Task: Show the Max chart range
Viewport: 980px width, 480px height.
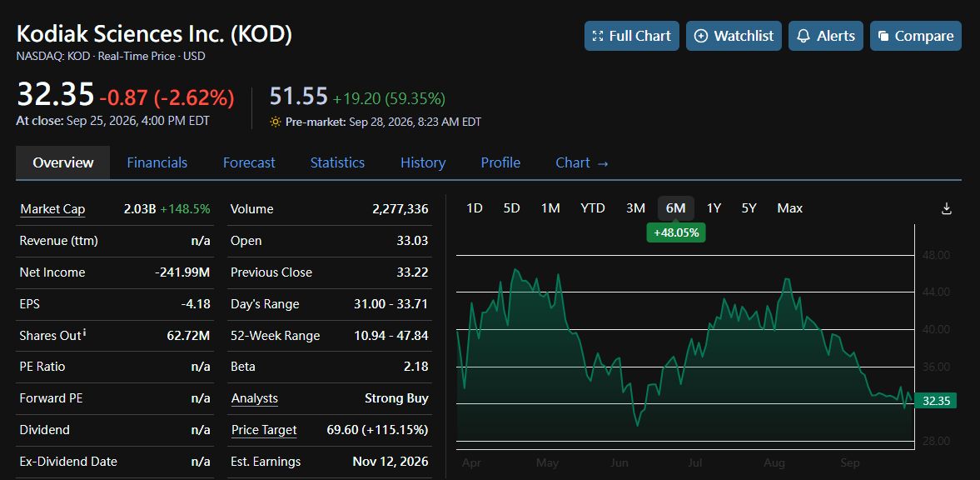Action: [790, 207]
